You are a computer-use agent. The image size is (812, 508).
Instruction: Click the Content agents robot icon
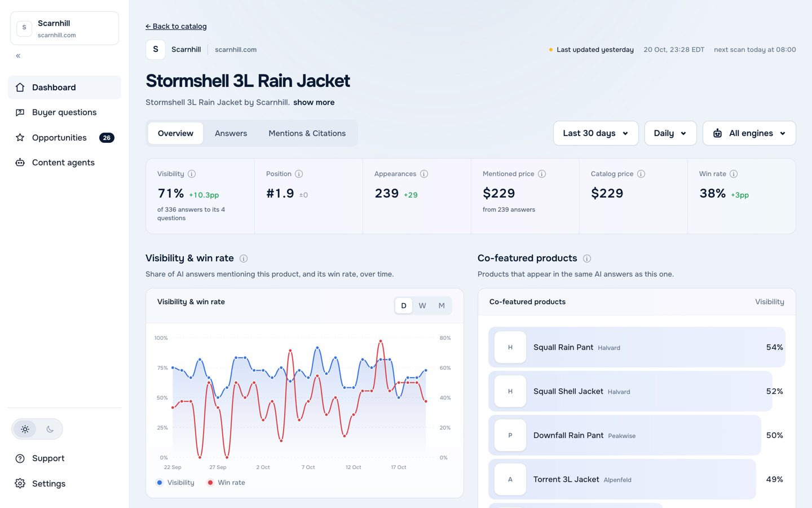tap(20, 163)
